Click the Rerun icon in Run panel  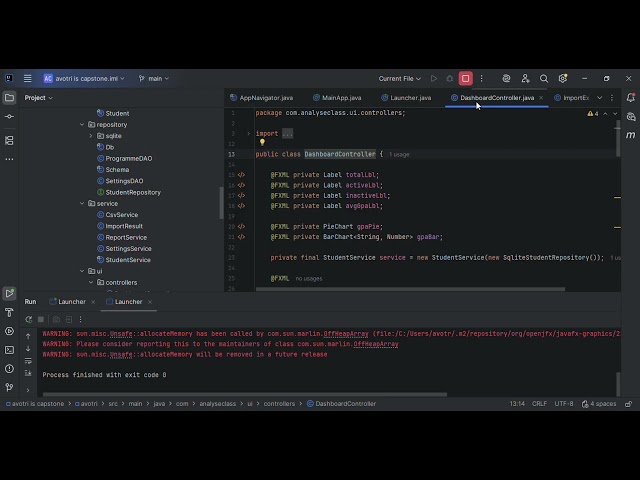(28, 319)
